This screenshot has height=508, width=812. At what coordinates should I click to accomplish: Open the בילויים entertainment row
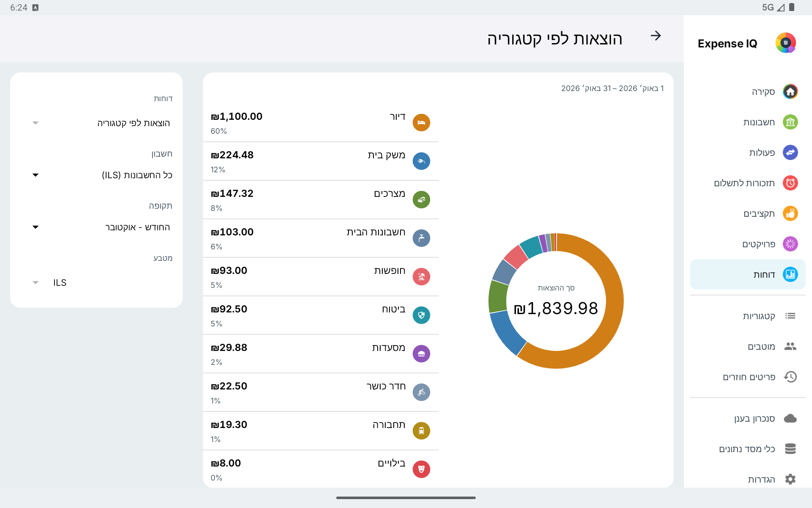[321, 469]
